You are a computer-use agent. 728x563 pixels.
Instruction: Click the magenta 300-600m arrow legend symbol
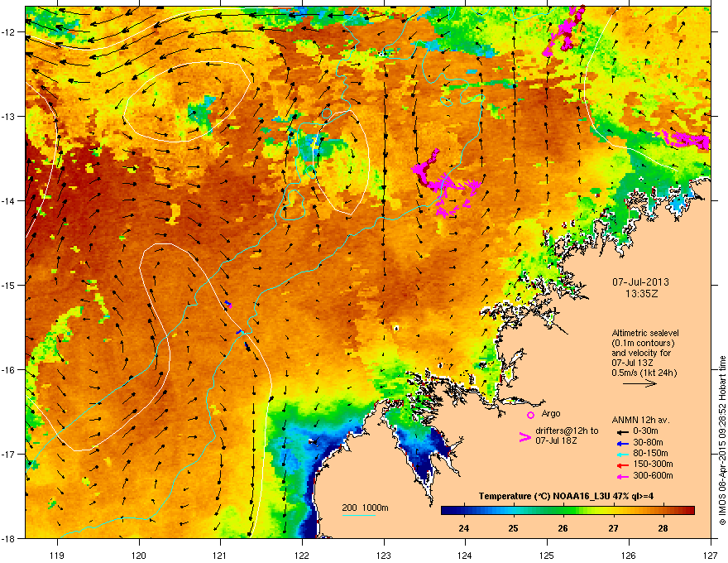[621, 477]
